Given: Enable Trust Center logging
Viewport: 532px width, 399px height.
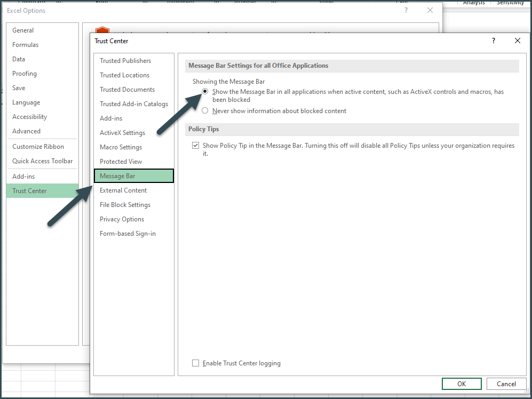Looking at the screenshot, I should point(195,363).
